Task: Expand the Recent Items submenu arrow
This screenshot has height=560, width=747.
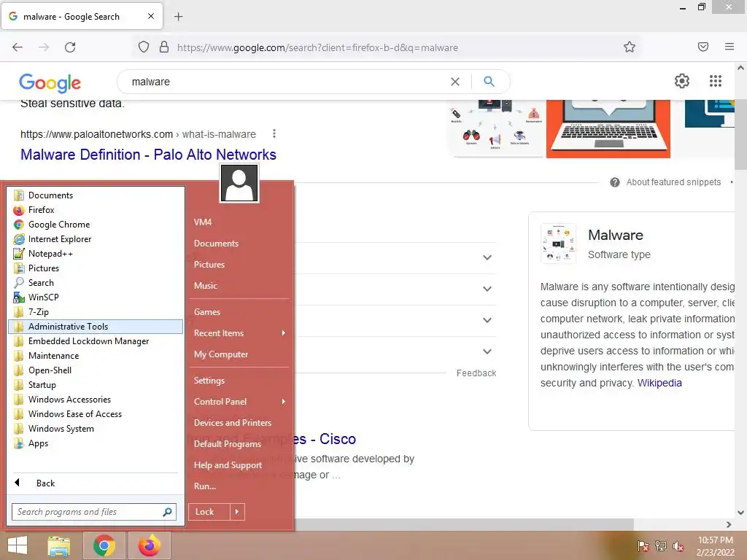Action: [x=284, y=332]
